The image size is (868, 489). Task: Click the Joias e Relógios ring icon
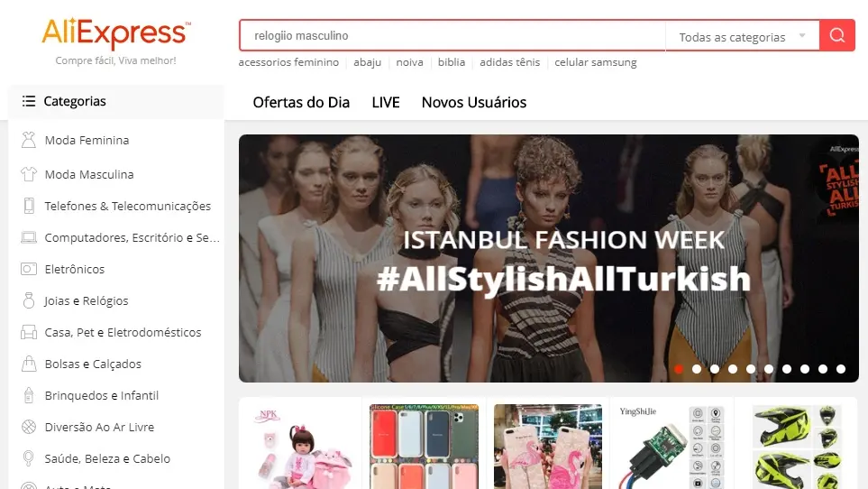[28, 300]
